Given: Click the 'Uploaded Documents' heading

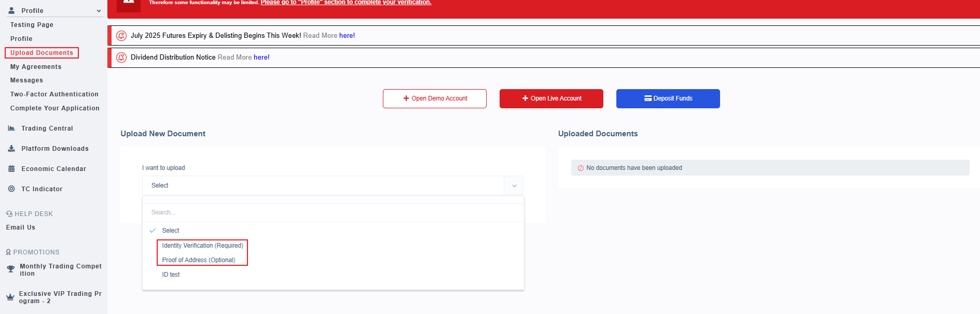Looking at the screenshot, I should coord(598,134).
